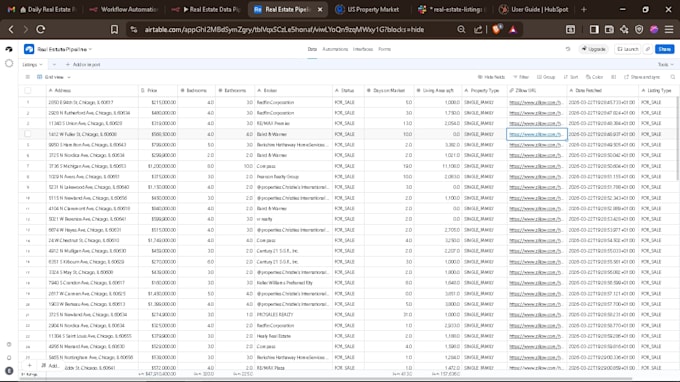This screenshot has height=382, width=680.
Task: Switch to the Data tab
Action: tap(312, 49)
